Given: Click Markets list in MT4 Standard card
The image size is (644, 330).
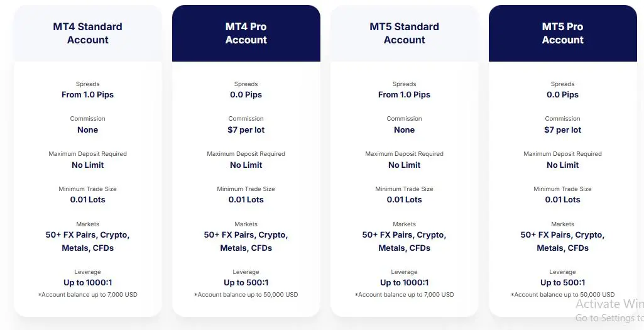Looking at the screenshot, I should coord(87,241).
